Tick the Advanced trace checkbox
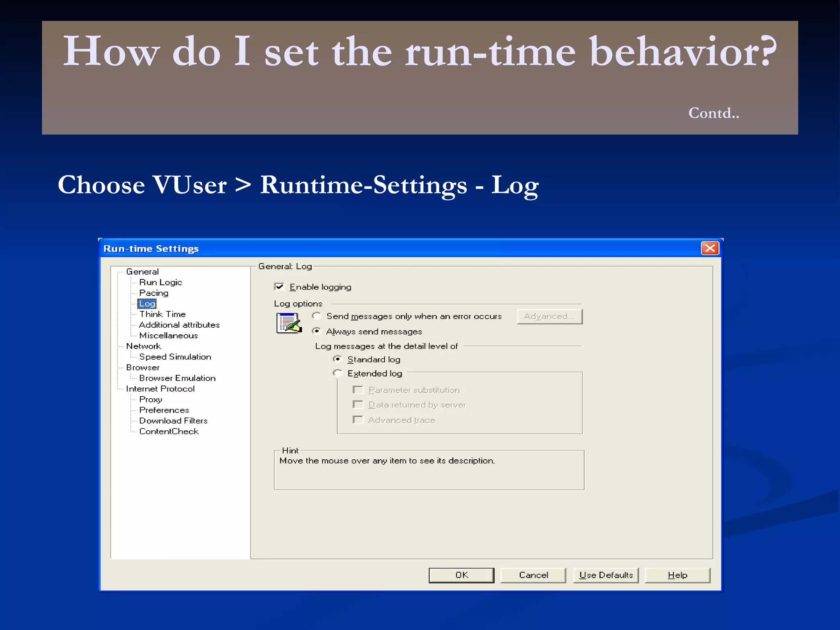This screenshot has height=630, width=840. 358,420
